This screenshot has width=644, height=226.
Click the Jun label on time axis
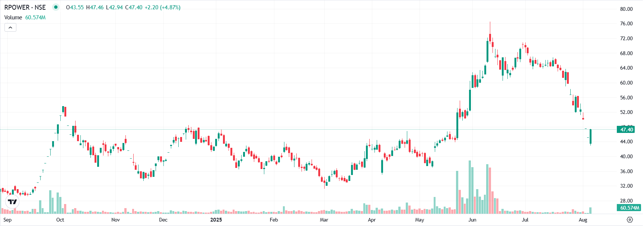pyautogui.click(x=472, y=220)
